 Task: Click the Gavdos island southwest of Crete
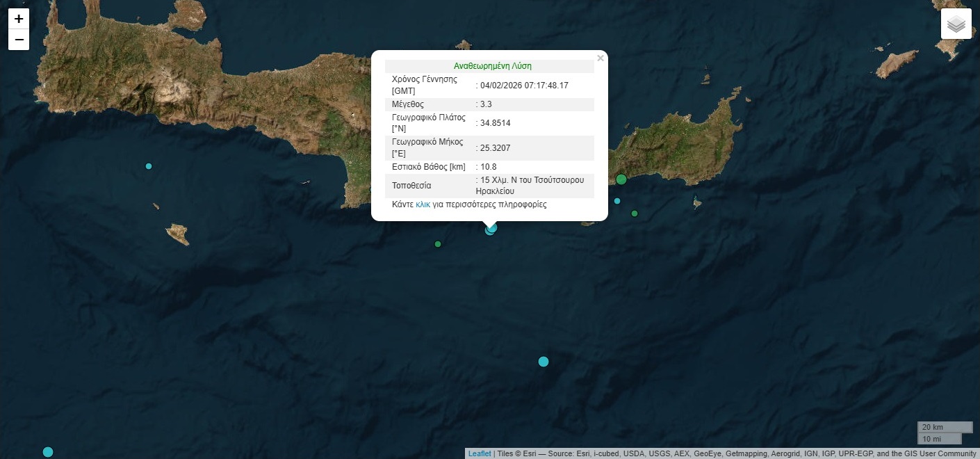click(x=178, y=234)
